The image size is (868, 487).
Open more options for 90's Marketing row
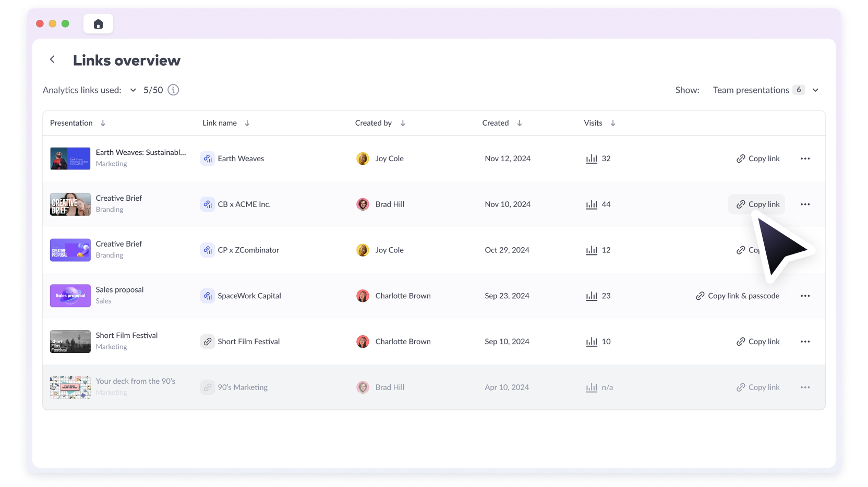(805, 387)
